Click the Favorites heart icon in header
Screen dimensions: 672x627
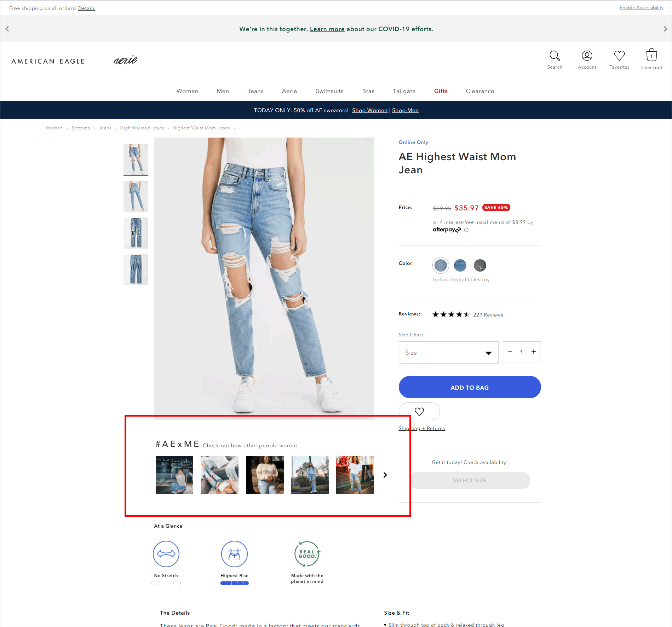pyautogui.click(x=619, y=56)
